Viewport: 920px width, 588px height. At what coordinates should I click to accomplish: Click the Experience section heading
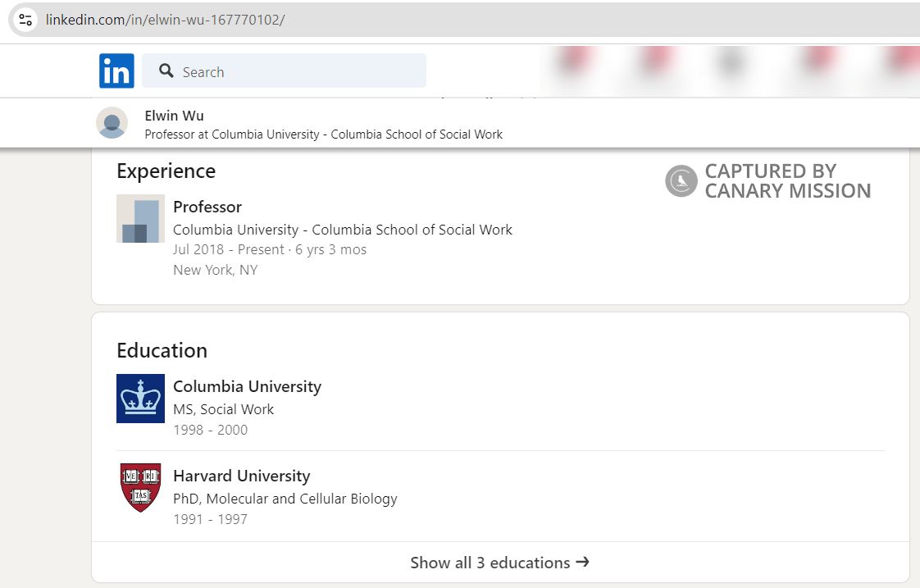(x=166, y=171)
